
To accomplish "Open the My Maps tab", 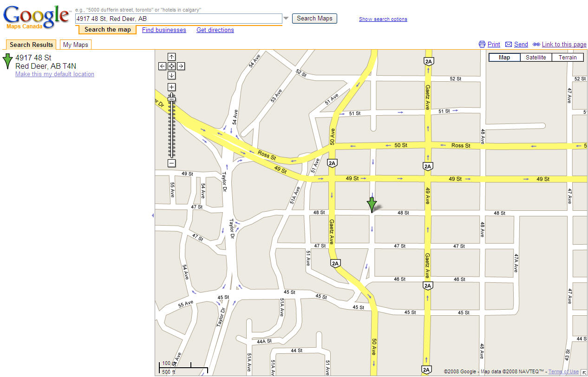I will point(75,45).
